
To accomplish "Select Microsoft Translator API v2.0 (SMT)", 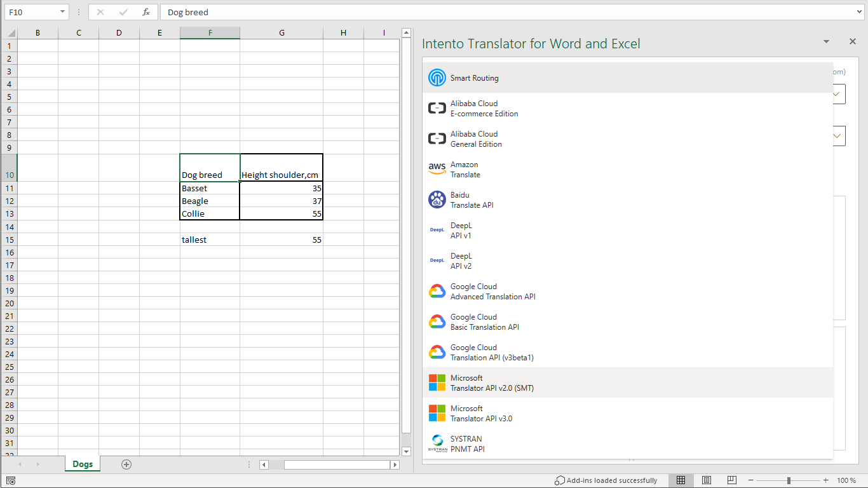I will pos(627,383).
